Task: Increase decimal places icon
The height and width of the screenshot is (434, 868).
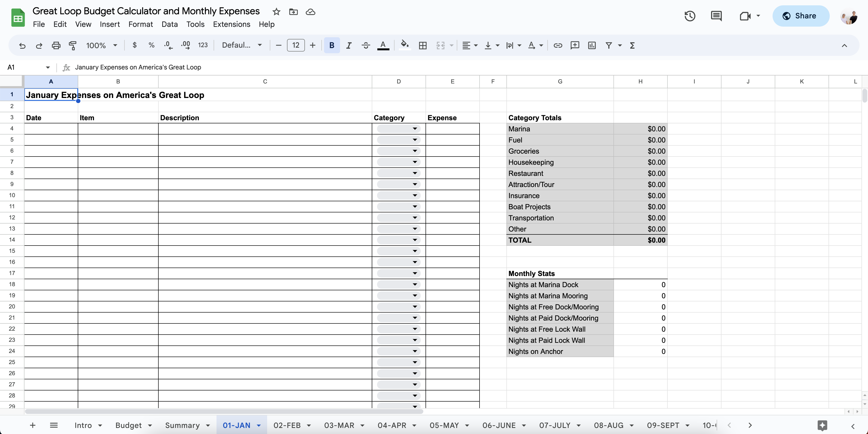Action: pyautogui.click(x=185, y=45)
